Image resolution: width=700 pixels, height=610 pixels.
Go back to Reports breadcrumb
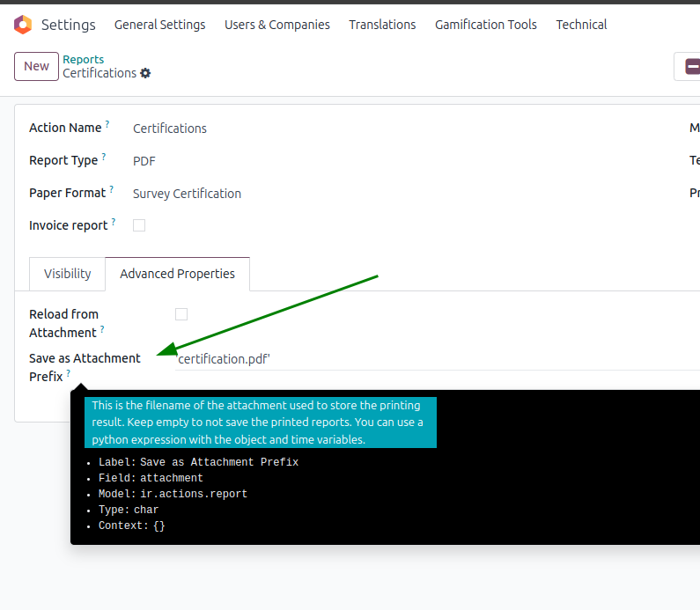(x=83, y=59)
